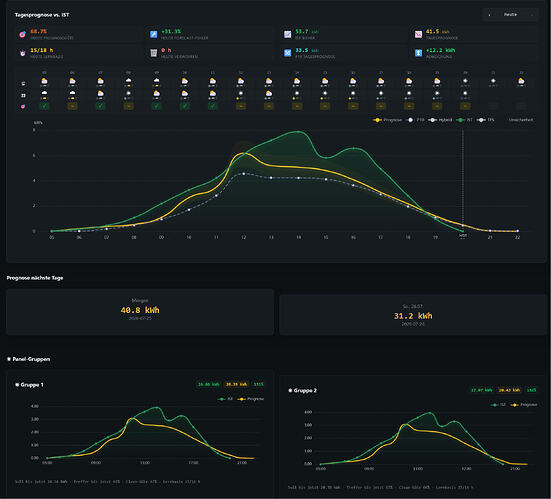Click the yellow kWh badge in Gruppe 1
This screenshot has height=499, width=551.
tap(236, 384)
